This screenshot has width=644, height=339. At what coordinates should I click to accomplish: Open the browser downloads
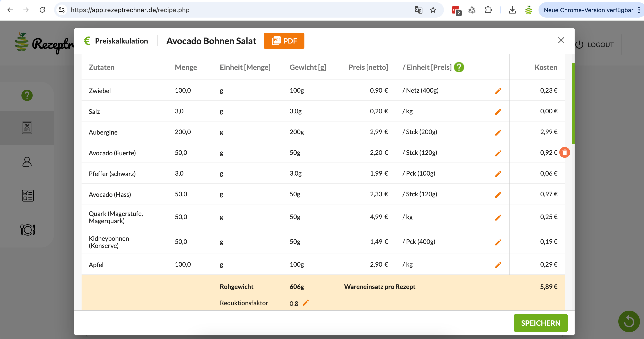click(512, 10)
